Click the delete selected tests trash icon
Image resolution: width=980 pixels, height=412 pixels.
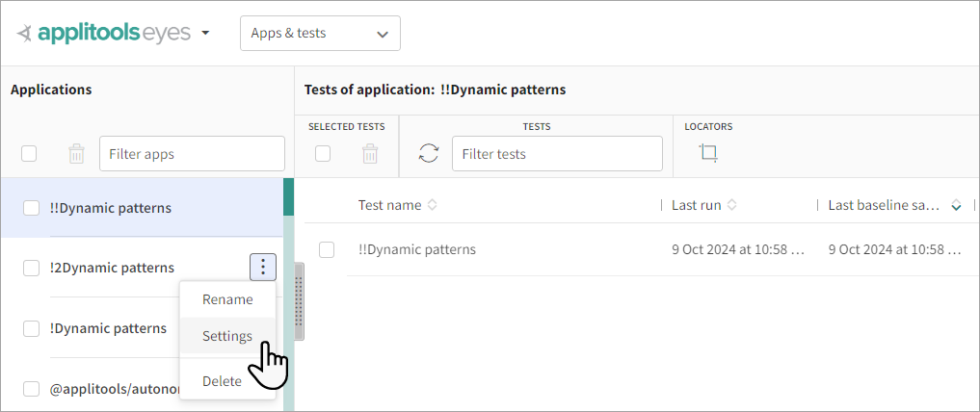[369, 154]
